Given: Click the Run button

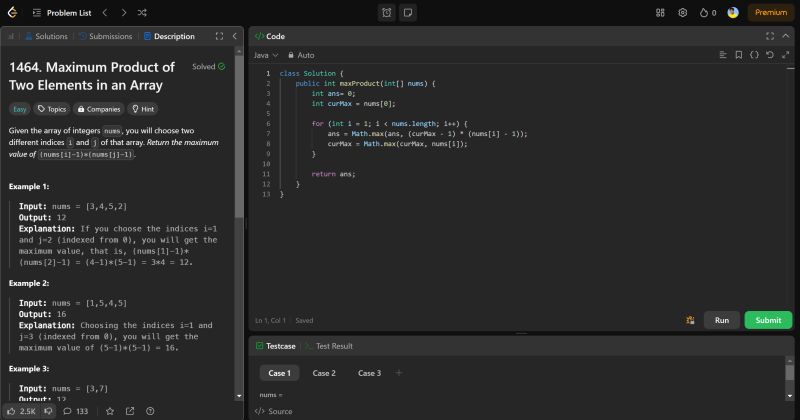Looking at the screenshot, I should 722,320.
